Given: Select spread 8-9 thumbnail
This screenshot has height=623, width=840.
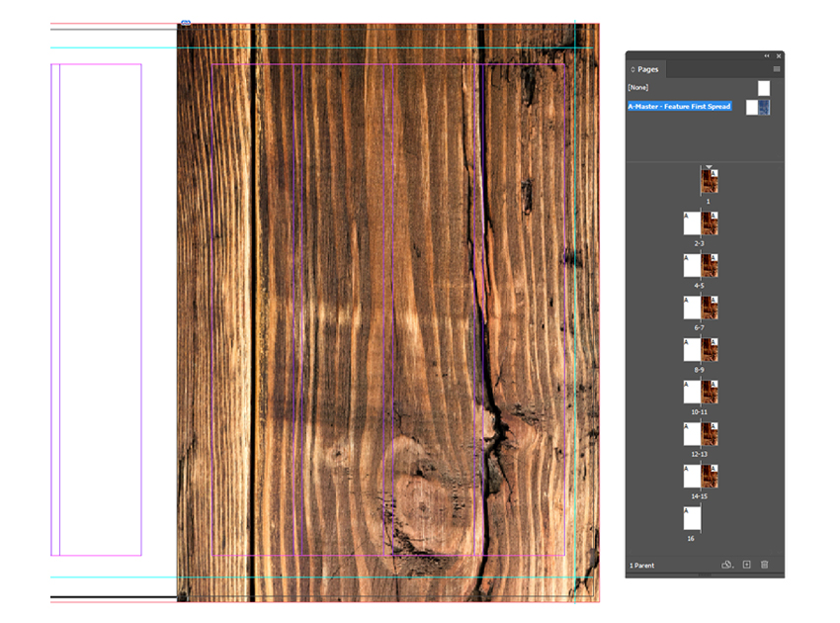Looking at the screenshot, I should (701, 350).
